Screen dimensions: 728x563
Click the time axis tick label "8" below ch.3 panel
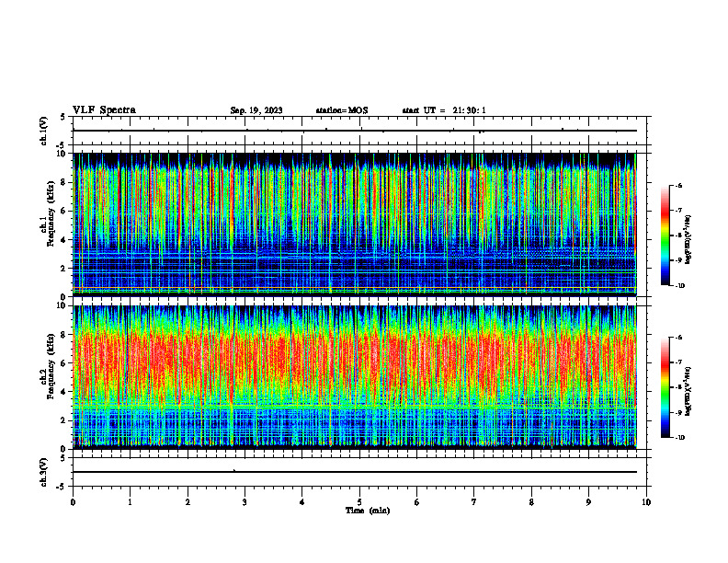pyautogui.click(x=531, y=502)
